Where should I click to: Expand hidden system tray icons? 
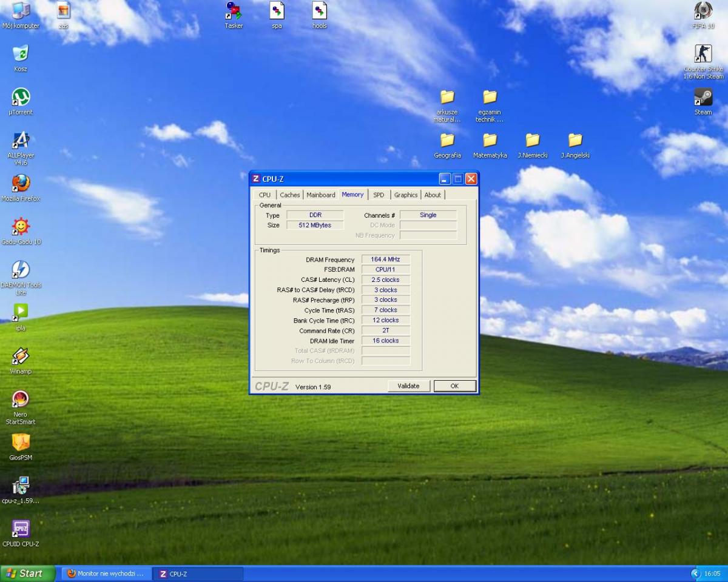click(695, 574)
